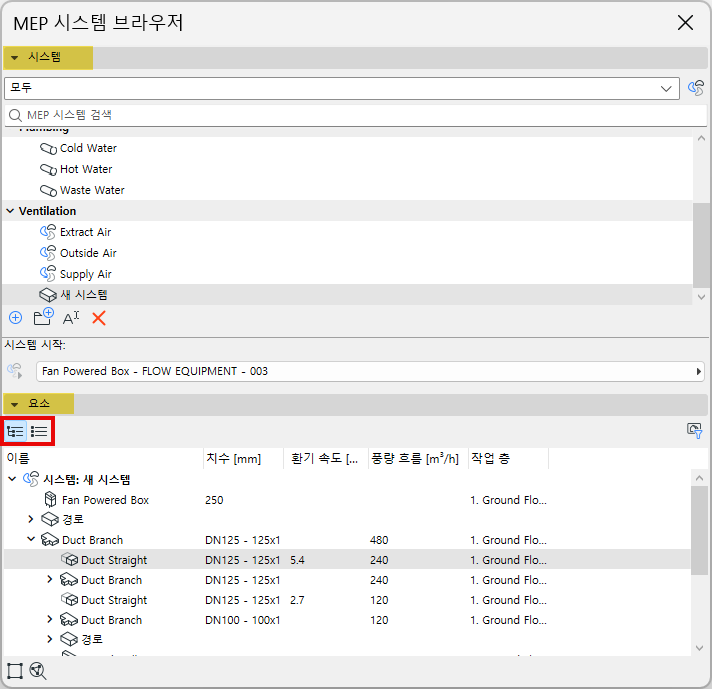Click the systems list vertical scrollbar
Image resolution: width=712 pixels, height=689 pixels.
click(x=701, y=245)
